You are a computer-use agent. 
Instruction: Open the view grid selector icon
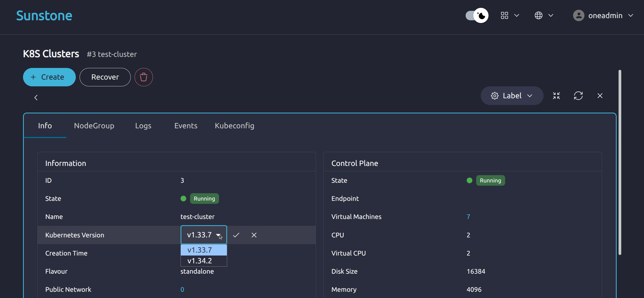point(504,15)
